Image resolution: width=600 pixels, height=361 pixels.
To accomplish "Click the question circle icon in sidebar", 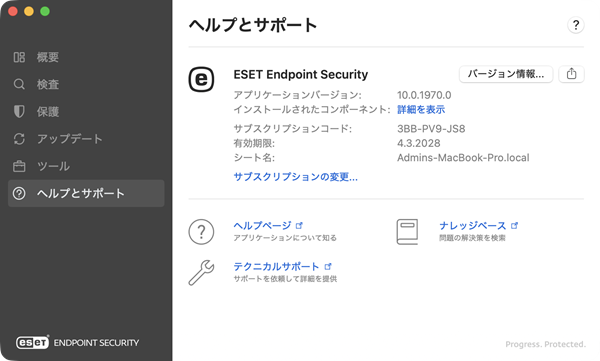I will [x=19, y=193].
